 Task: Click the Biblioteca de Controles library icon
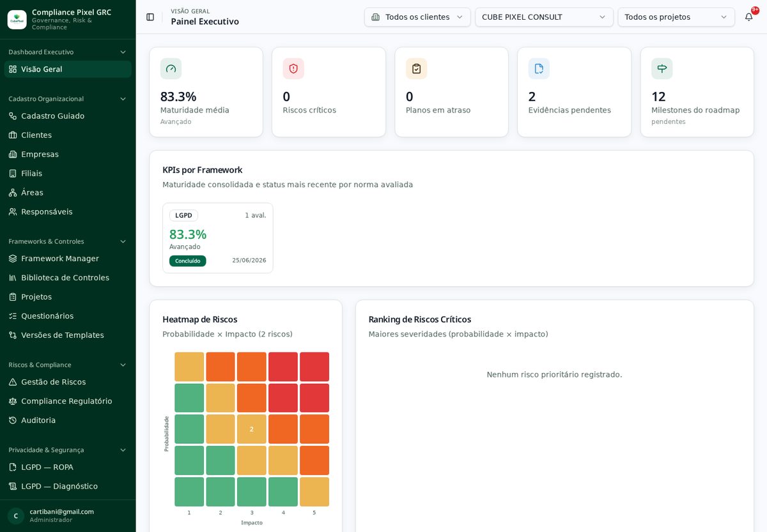pos(13,278)
